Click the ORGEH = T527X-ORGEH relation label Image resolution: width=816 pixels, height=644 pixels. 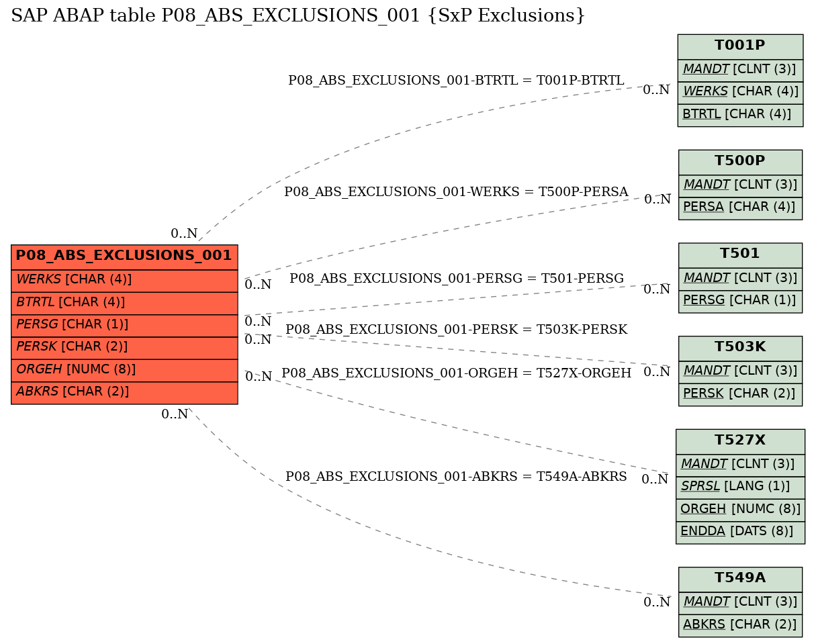(456, 373)
